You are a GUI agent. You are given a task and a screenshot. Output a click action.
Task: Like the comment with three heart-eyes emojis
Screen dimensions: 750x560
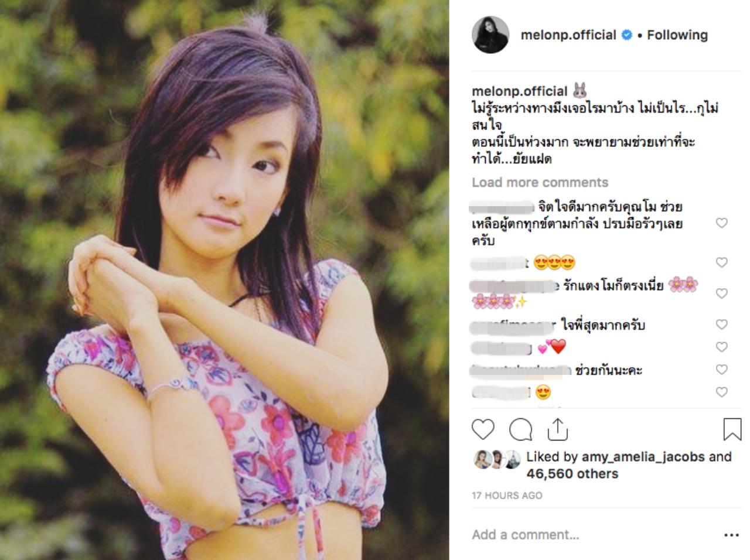pos(722,262)
